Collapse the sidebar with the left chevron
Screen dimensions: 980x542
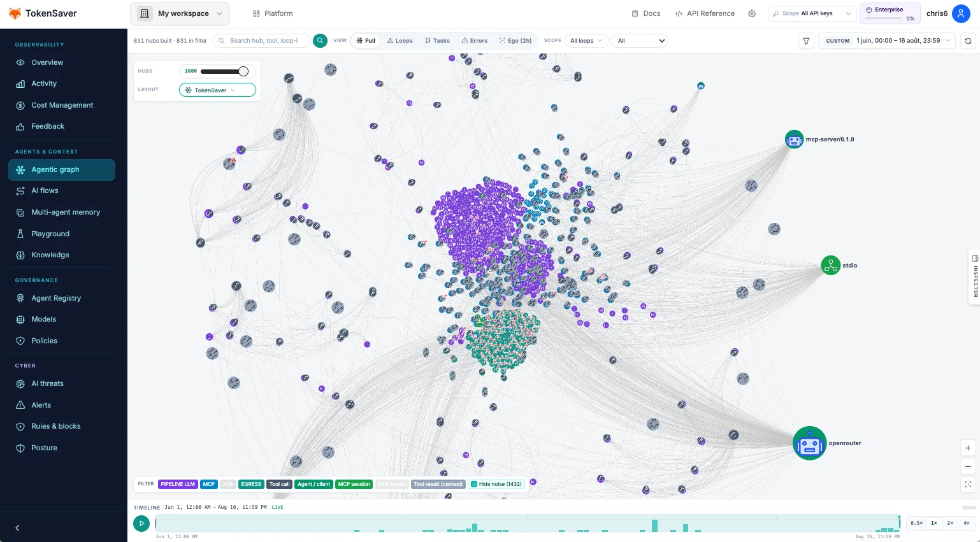click(x=17, y=528)
